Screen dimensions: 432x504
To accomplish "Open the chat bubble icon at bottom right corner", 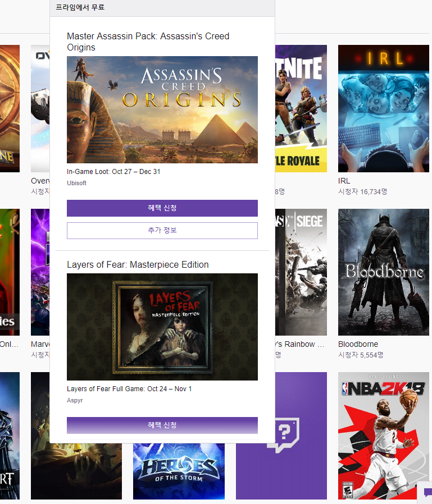I will [x=427, y=493].
